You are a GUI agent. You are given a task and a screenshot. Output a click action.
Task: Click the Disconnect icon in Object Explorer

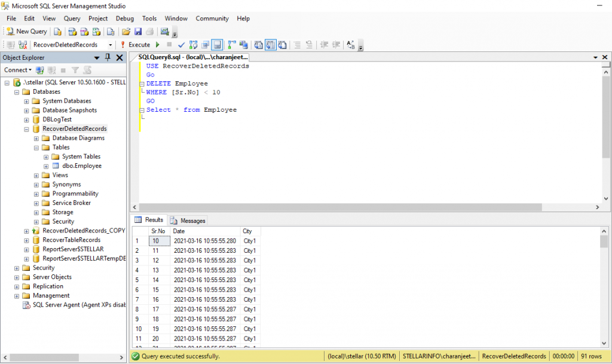tap(51, 70)
